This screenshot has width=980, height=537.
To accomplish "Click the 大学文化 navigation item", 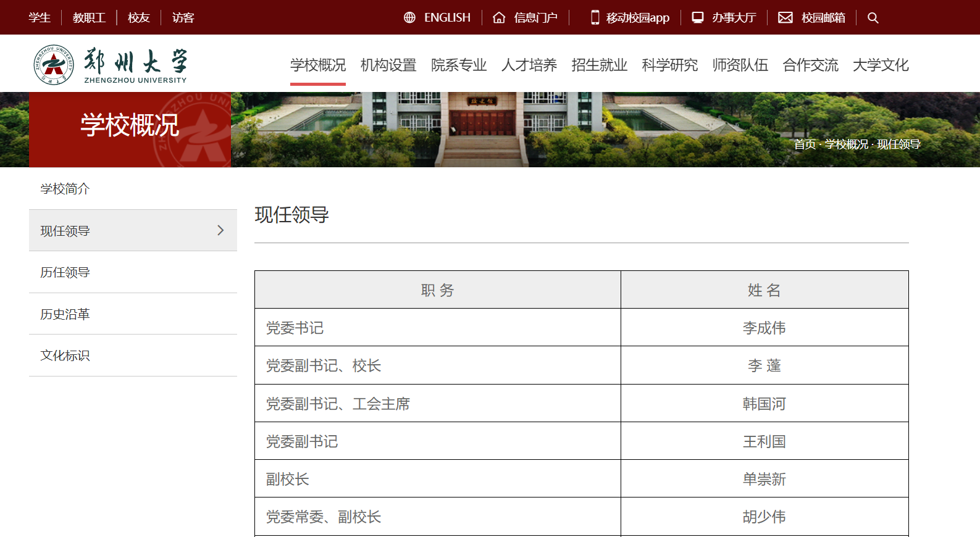I will (x=881, y=65).
